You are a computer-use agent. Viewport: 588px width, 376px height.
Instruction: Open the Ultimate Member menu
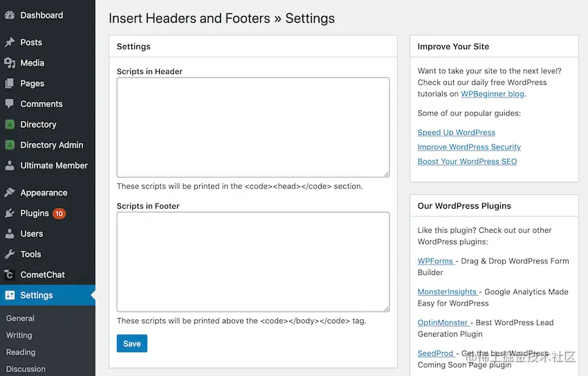click(x=54, y=166)
